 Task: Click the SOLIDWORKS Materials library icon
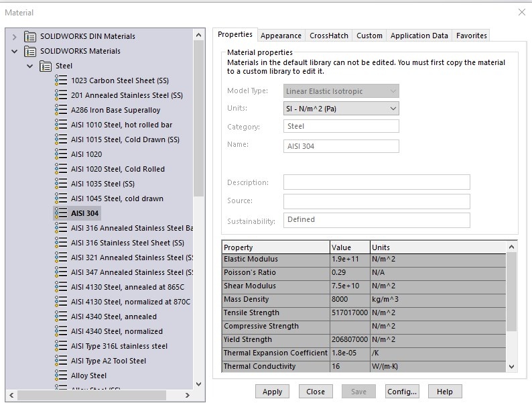(30, 51)
